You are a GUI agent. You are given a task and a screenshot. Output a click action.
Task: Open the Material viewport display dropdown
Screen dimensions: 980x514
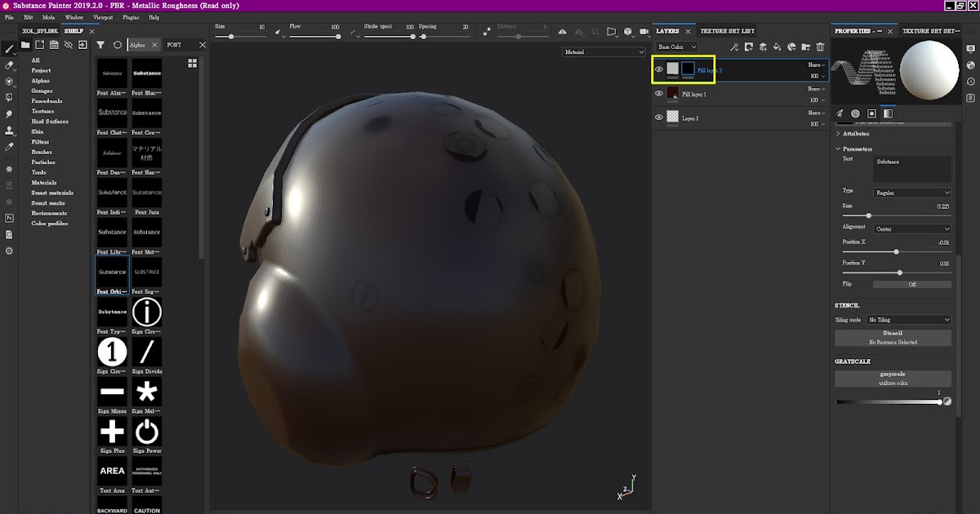603,51
